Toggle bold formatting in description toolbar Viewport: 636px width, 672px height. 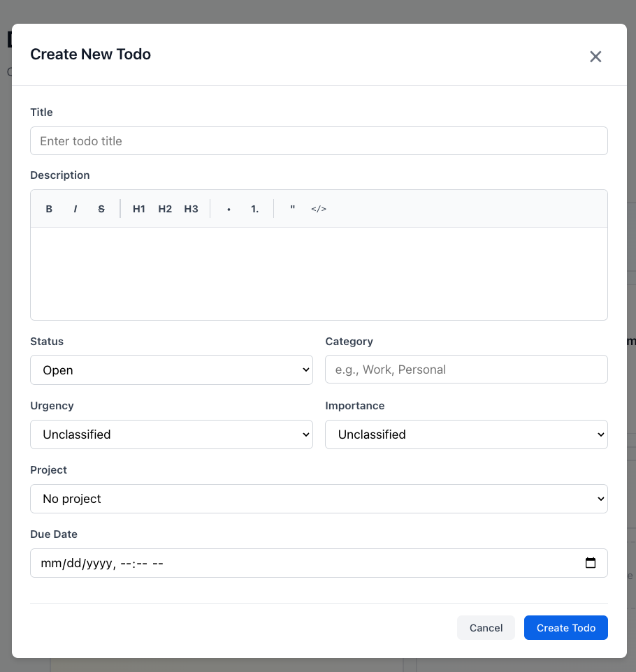click(x=49, y=209)
